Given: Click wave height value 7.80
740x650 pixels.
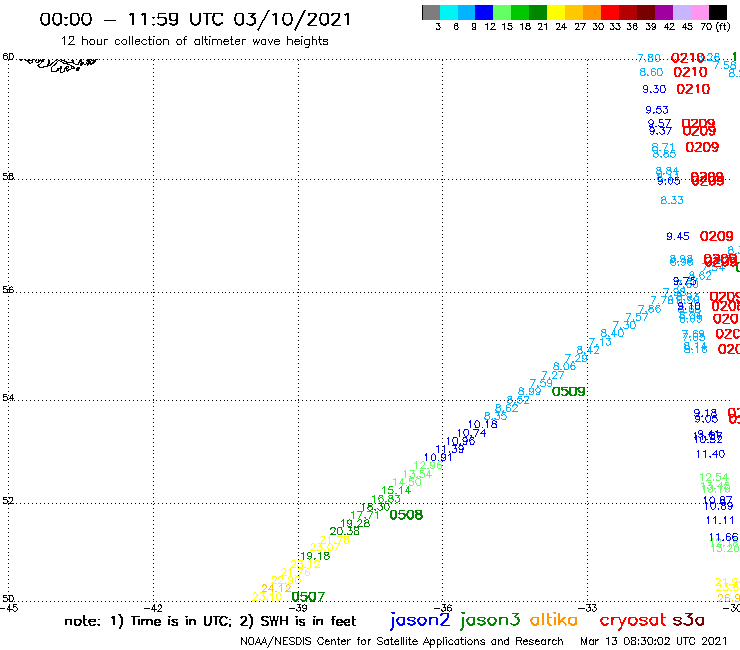Looking at the screenshot, I should pos(649,58).
